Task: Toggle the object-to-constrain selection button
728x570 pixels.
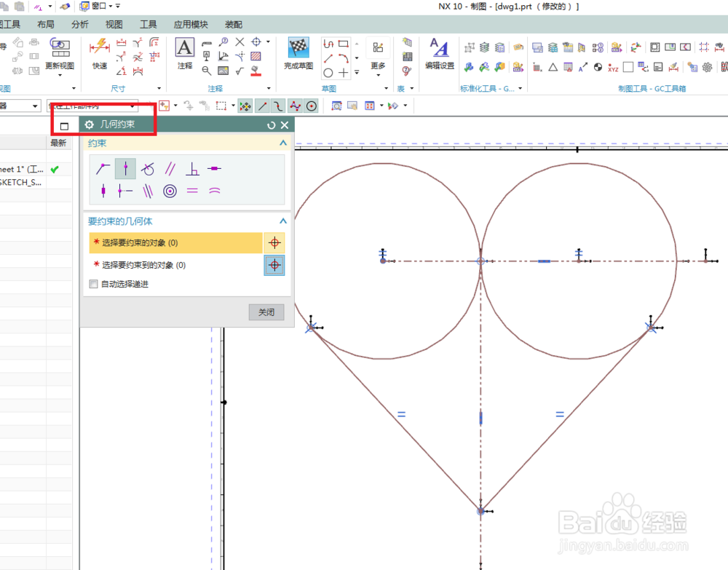Action: point(274,242)
